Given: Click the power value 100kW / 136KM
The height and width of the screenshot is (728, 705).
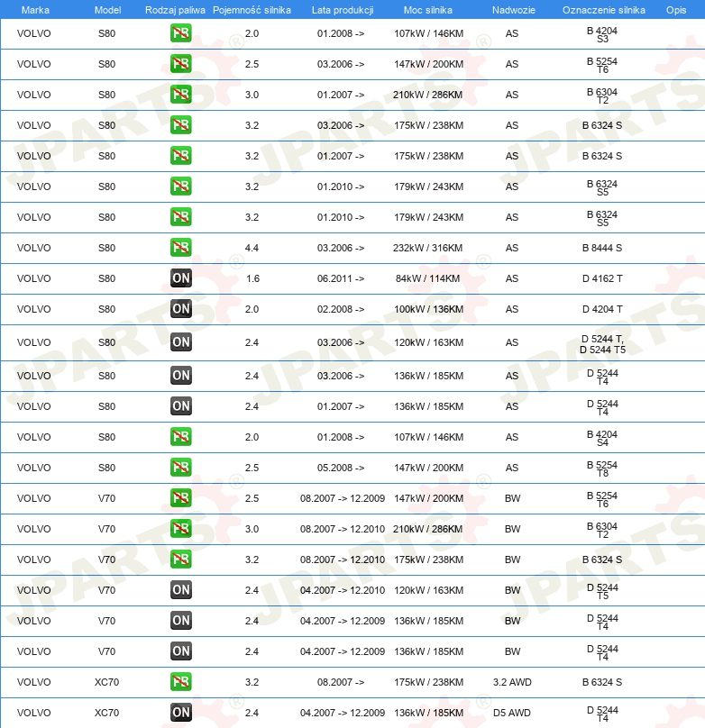Looking at the screenshot, I should (428, 309).
